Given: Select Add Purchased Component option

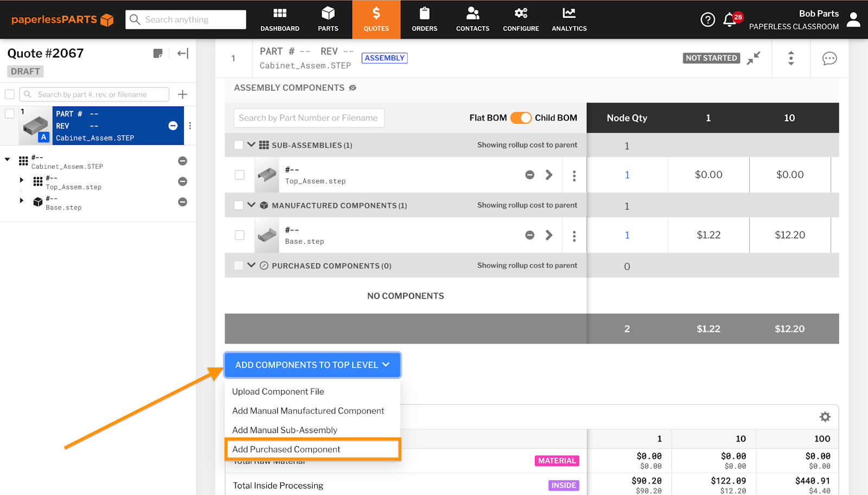Looking at the screenshot, I should [x=312, y=449].
